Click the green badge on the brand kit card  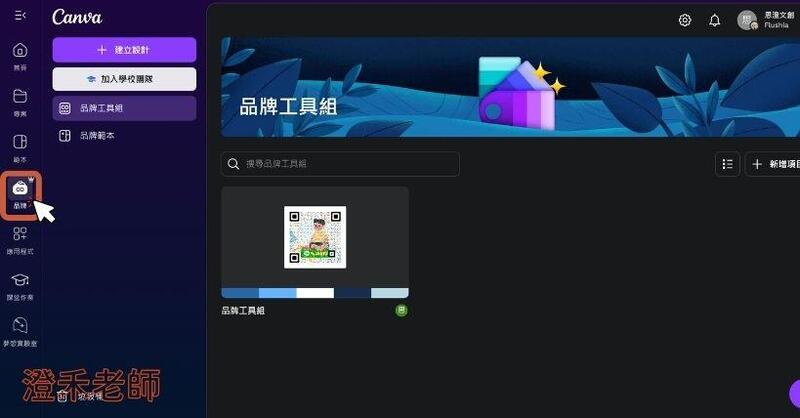402,310
